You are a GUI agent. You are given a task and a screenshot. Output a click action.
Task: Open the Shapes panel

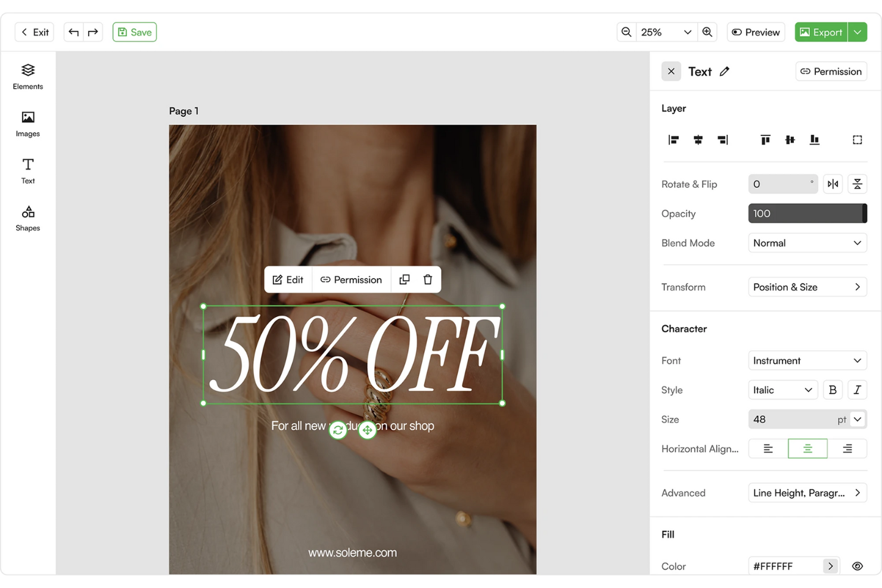click(28, 218)
